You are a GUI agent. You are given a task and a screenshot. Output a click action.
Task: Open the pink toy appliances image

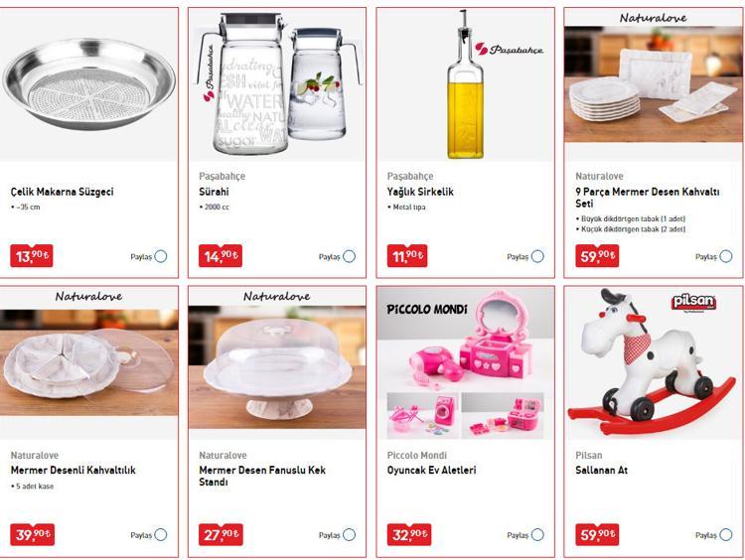coord(466,362)
